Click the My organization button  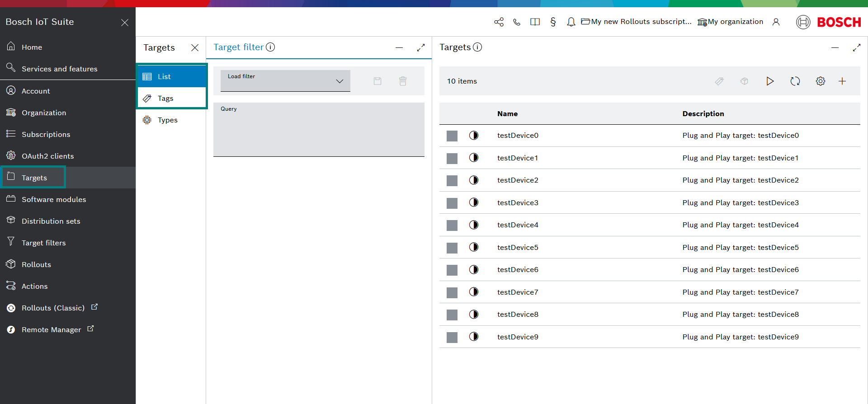730,22
